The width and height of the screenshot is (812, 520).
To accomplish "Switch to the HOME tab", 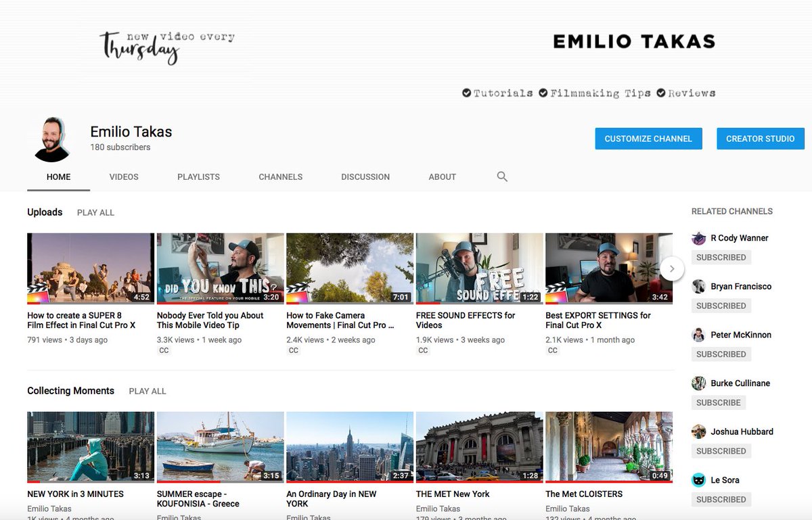I will 58,177.
